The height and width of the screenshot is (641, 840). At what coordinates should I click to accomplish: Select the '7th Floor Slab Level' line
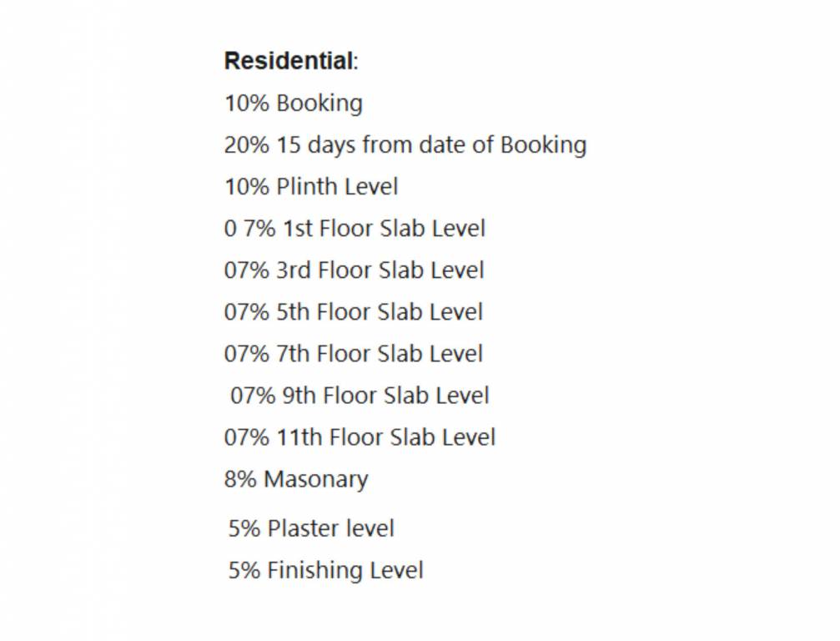tap(380, 354)
